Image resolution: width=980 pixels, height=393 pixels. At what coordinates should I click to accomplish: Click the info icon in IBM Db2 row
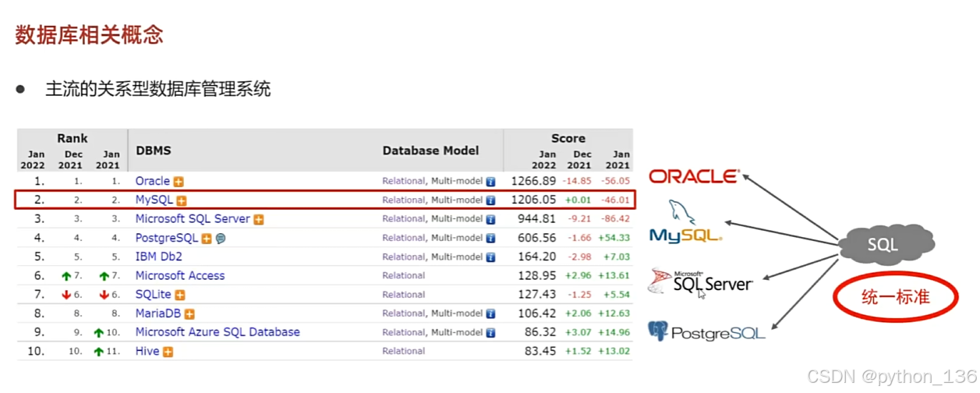pyautogui.click(x=490, y=257)
